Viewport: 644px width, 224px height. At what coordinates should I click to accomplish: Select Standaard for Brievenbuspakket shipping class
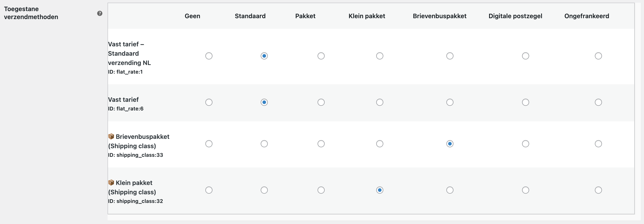pyautogui.click(x=264, y=143)
